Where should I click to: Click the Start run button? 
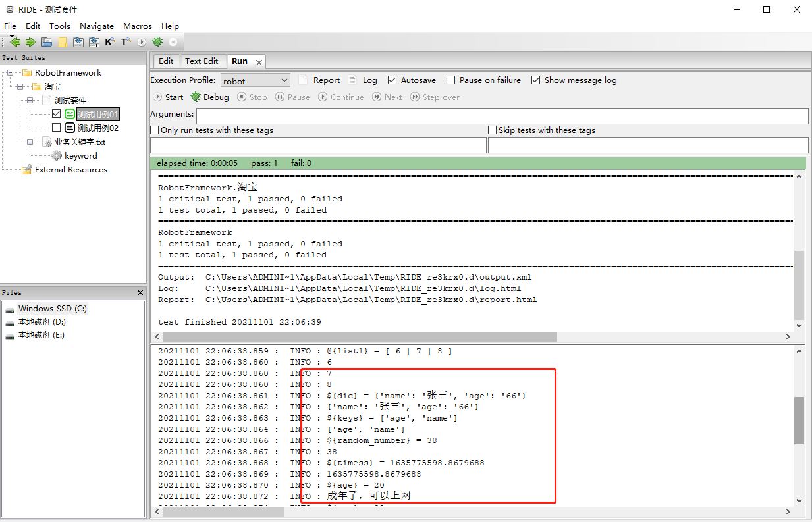pos(168,97)
